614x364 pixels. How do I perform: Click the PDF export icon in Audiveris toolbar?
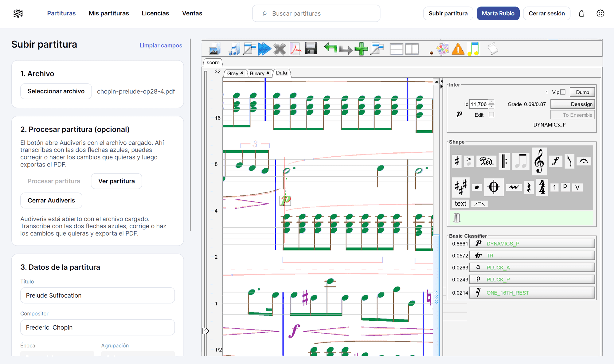click(295, 49)
